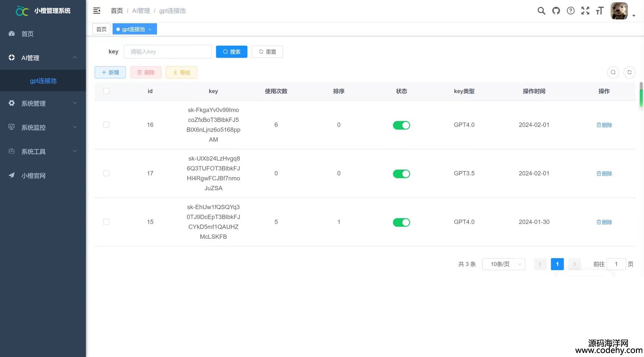Refresh table using round refresh icon

(x=629, y=72)
